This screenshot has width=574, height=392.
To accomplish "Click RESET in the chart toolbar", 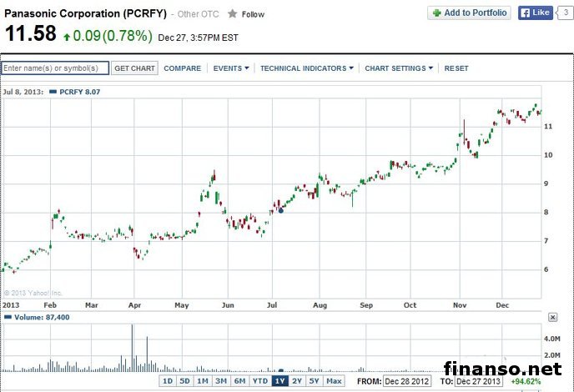I will [x=456, y=68].
